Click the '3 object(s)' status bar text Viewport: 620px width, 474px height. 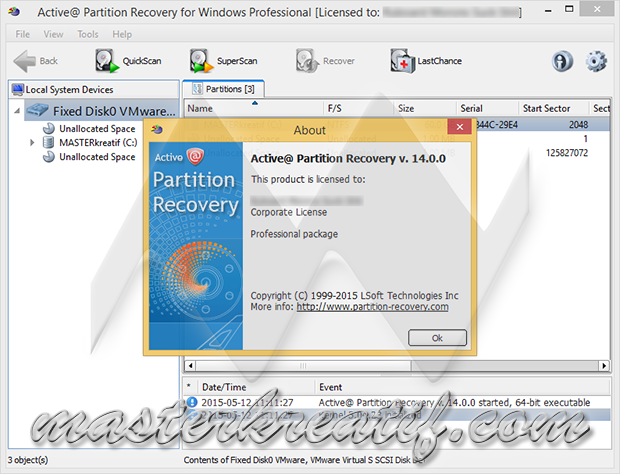pyautogui.click(x=28, y=460)
